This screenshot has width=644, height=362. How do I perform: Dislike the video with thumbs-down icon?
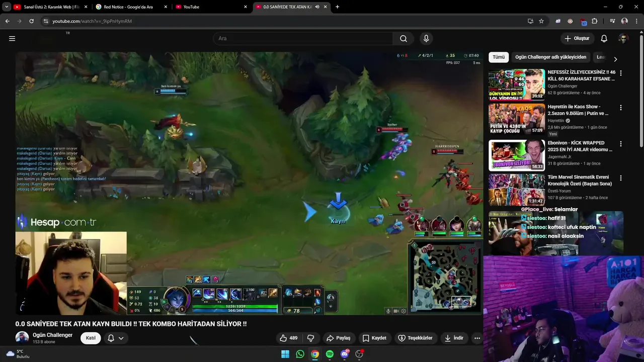coord(310,338)
